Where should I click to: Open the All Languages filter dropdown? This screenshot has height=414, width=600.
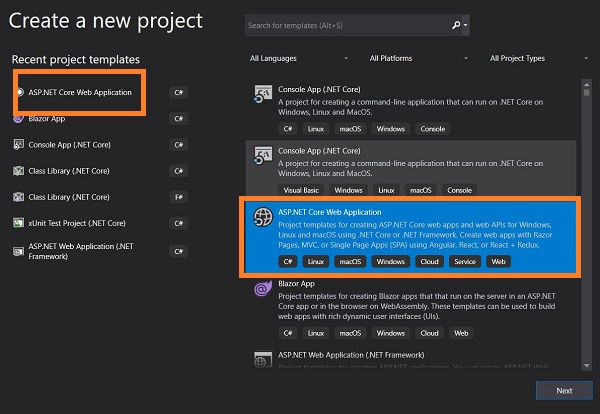299,58
